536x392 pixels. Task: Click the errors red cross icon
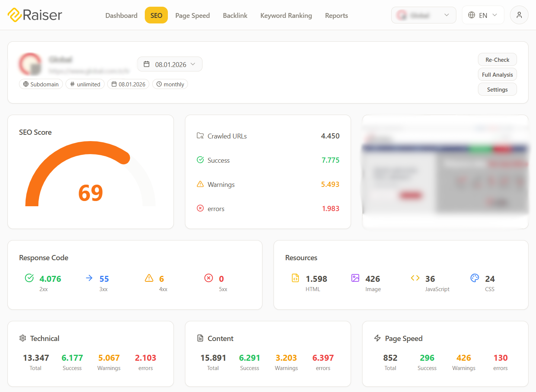click(200, 208)
